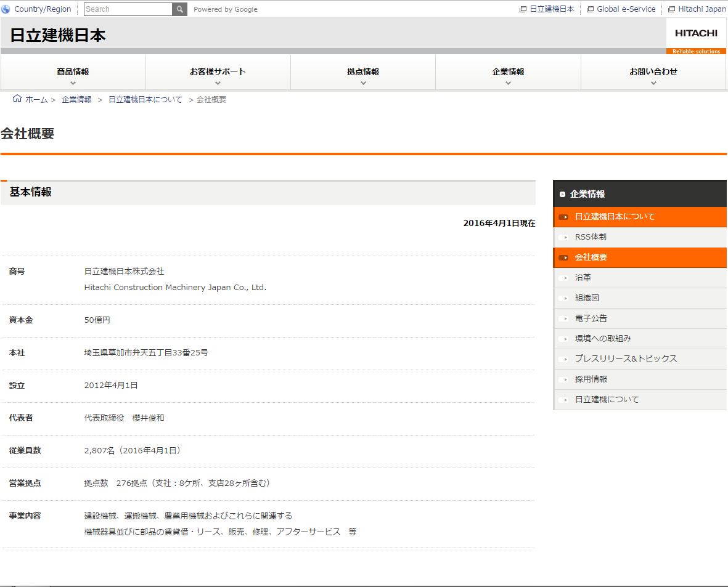Click the home icon in breadcrumb

17,99
